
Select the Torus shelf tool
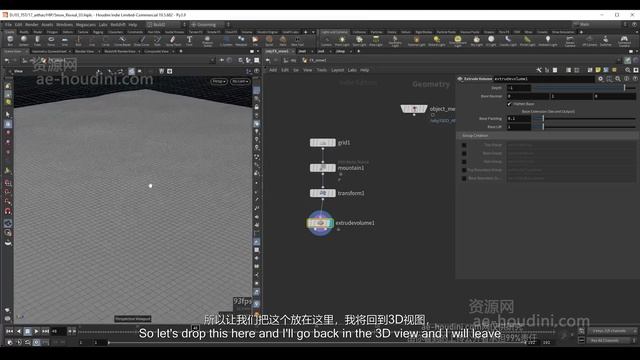(x=51, y=40)
